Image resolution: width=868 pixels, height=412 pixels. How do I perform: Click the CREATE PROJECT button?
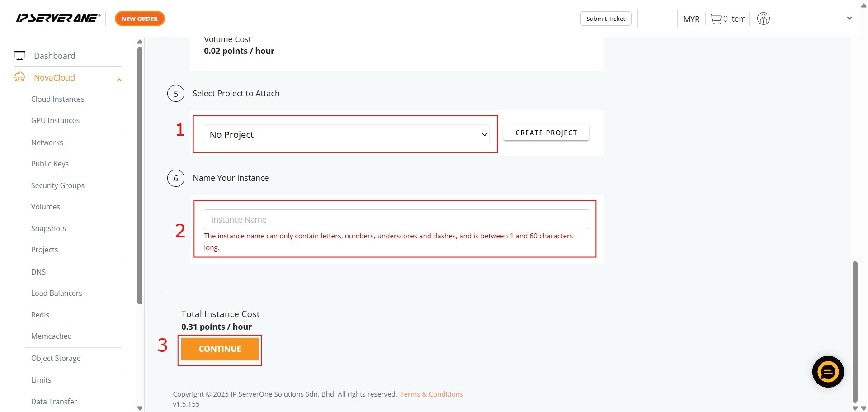(x=546, y=133)
